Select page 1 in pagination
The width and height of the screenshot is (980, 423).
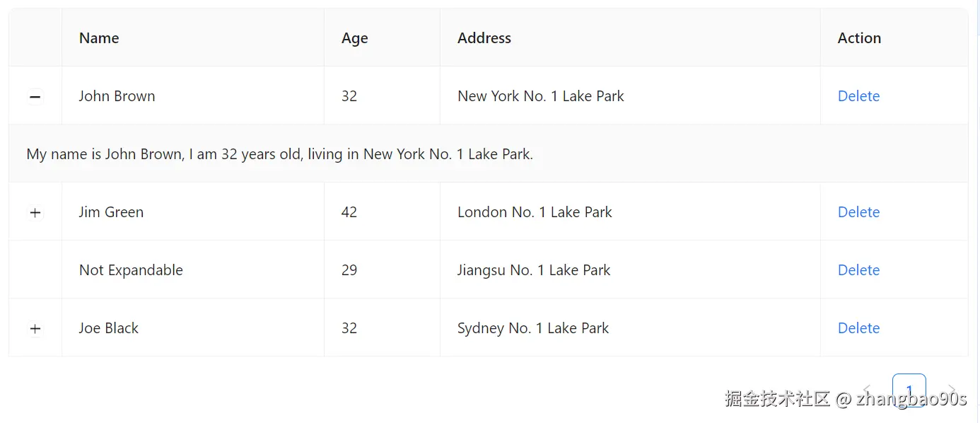909,390
